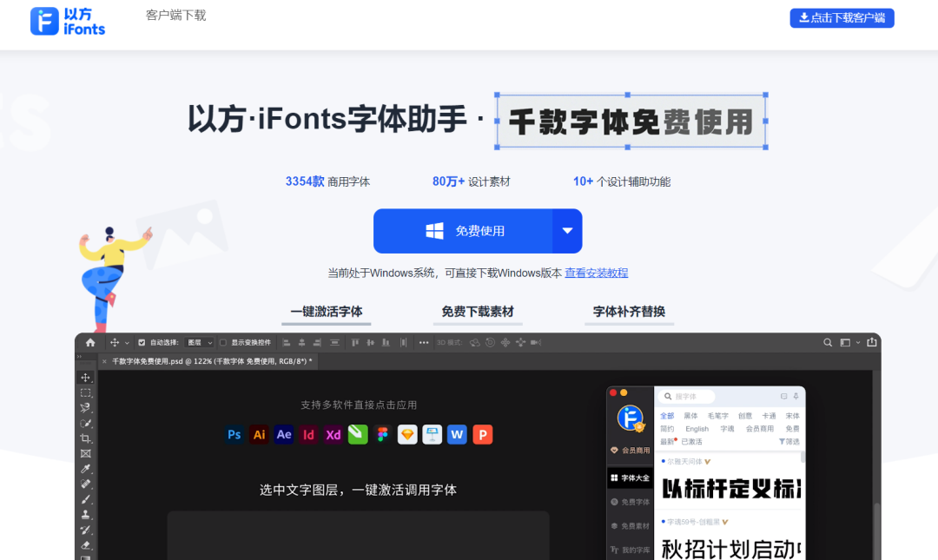Screen dimensions: 938x560
Task: Select the Quick Selection tool
Action: (x=85, y=423)
